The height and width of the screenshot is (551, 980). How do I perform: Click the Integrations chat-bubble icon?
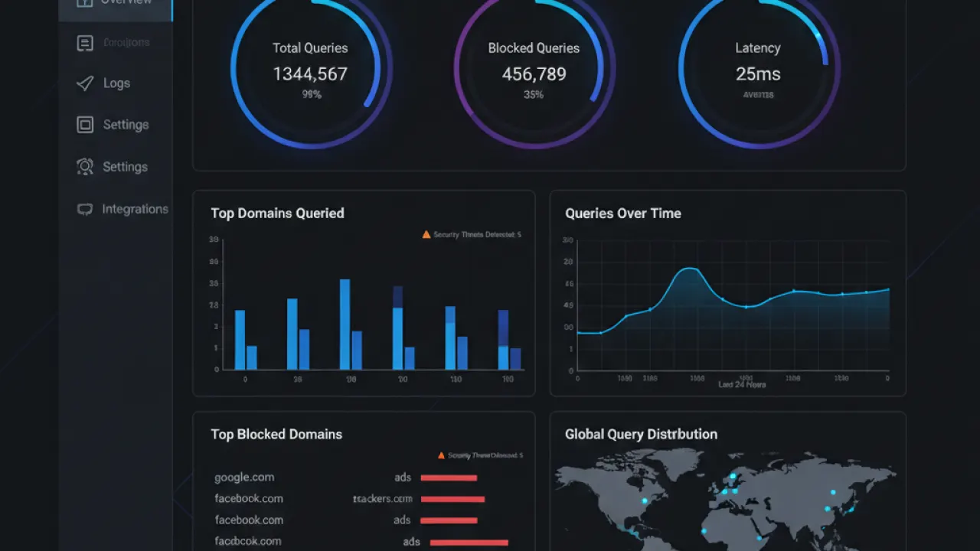[85, 209]
